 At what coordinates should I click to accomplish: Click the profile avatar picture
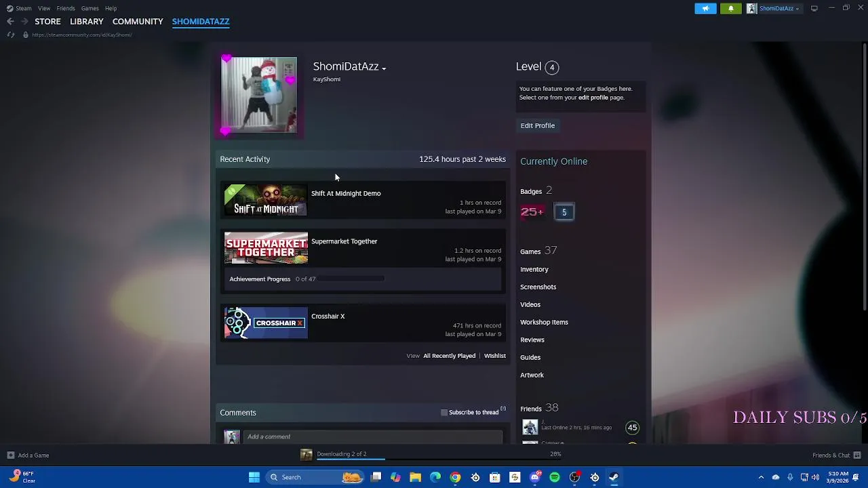pos(259,95)
